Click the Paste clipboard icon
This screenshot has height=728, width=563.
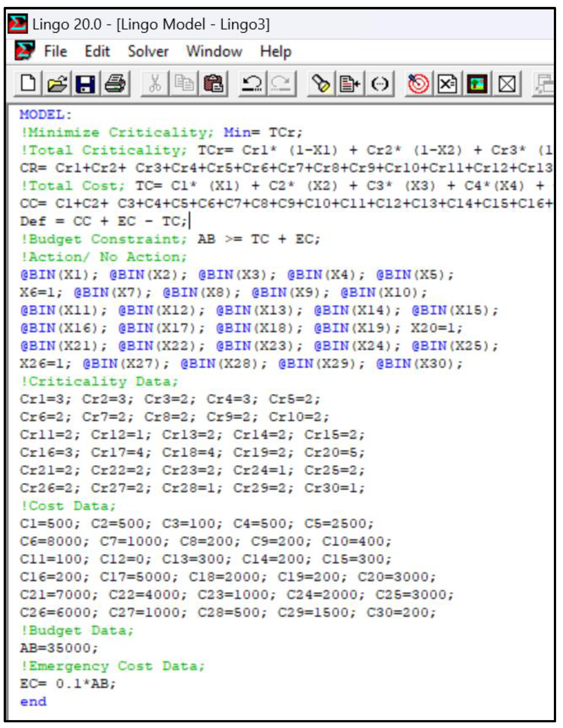(213, 83)
